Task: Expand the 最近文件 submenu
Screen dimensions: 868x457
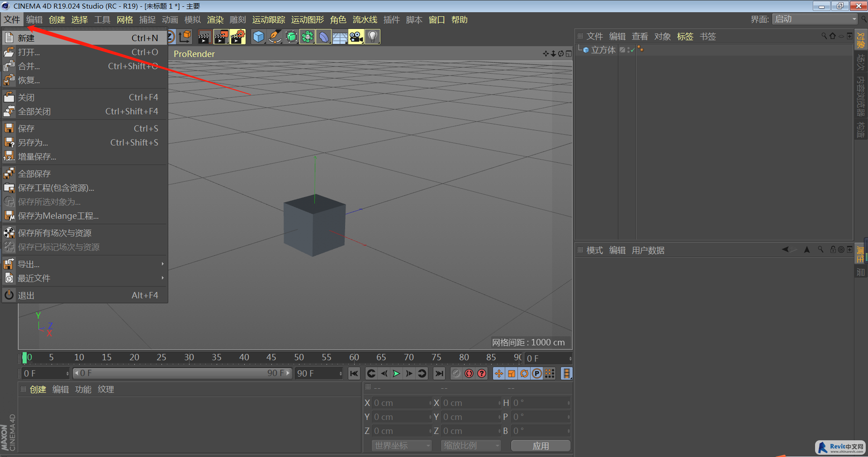Action: pyautogui.click(x=84, y=278)
